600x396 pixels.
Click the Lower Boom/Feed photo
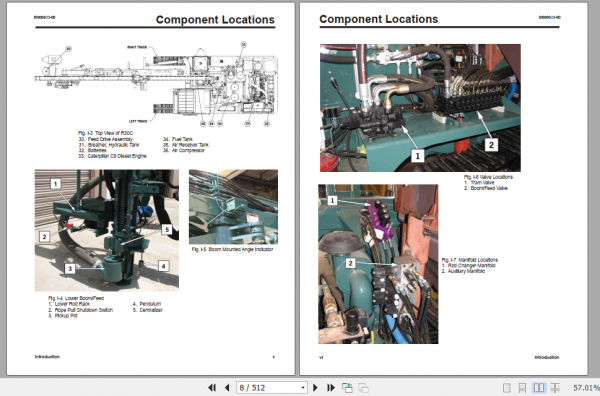[107, 230]
